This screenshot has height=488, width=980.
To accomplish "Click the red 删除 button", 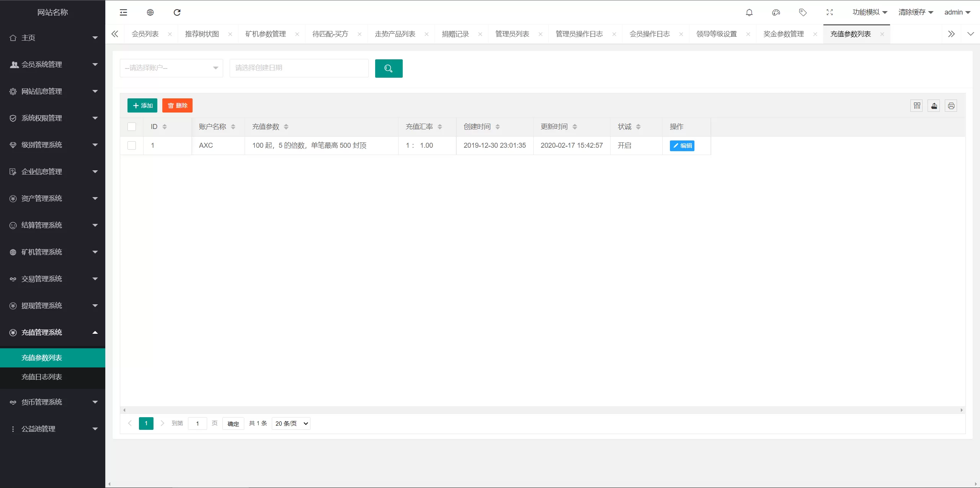I will 177,106.
